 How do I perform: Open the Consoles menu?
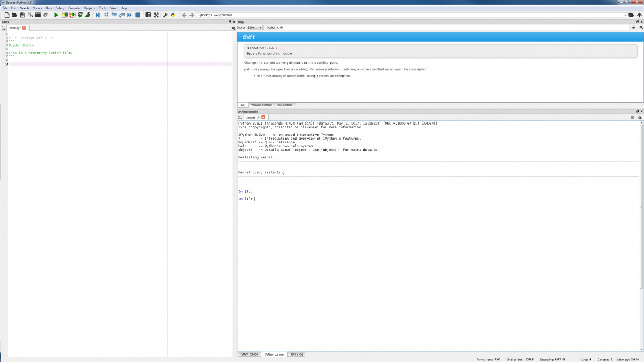pos(74,8)
